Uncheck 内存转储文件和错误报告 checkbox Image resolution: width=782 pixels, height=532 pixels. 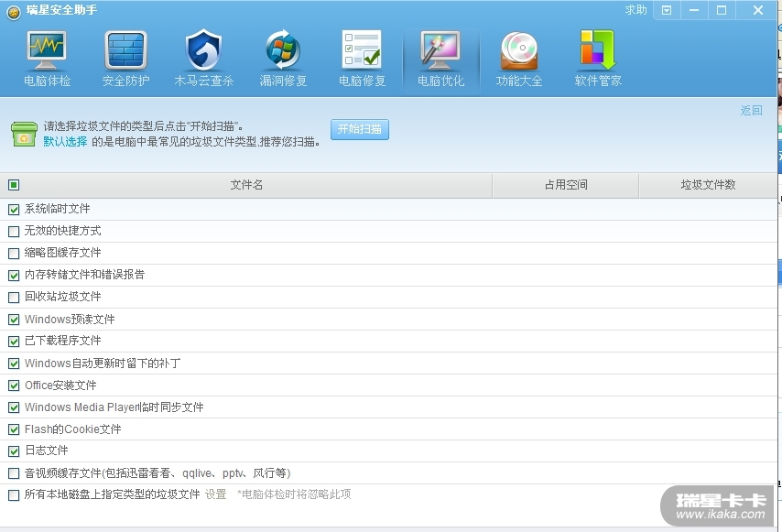click(x=14, y=276)
